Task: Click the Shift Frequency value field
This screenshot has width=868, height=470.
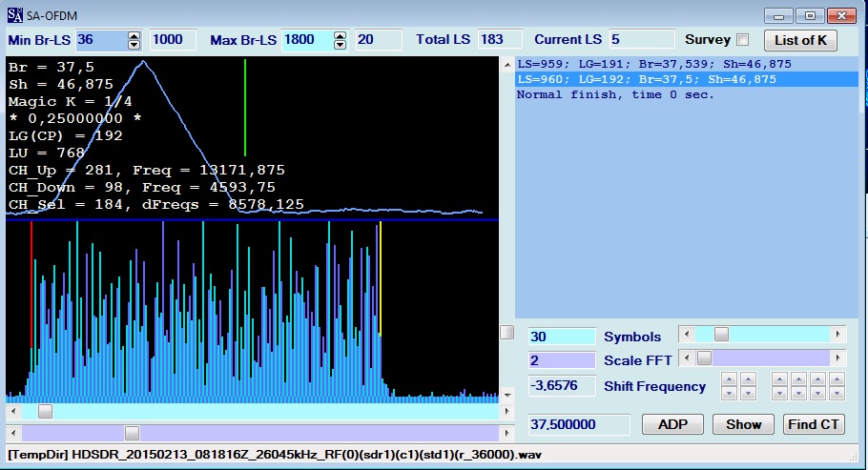Action: pos(561,386)
